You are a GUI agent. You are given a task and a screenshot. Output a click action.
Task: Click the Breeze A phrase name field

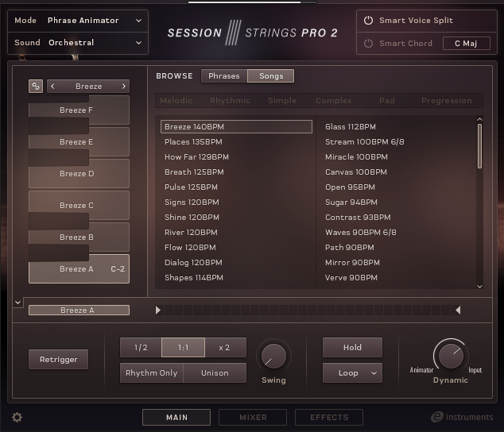(79, 310)
